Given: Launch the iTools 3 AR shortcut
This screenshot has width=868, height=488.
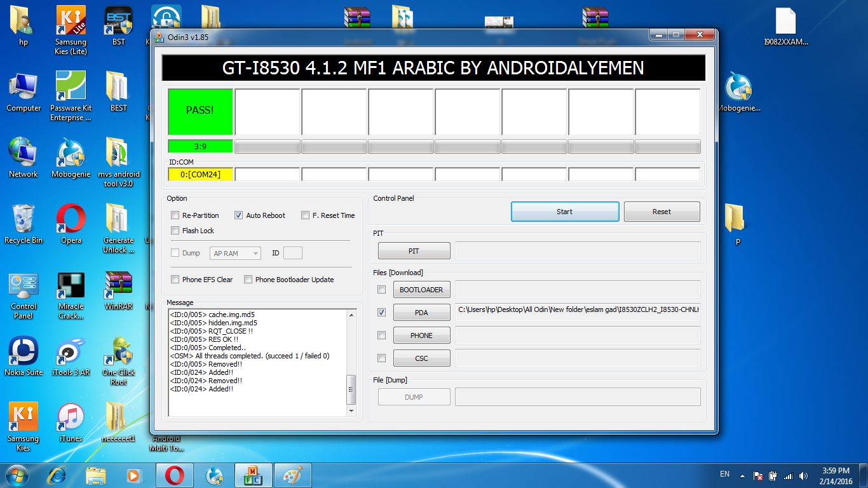Looking at the screenshot, I should [x=71, y=356].
